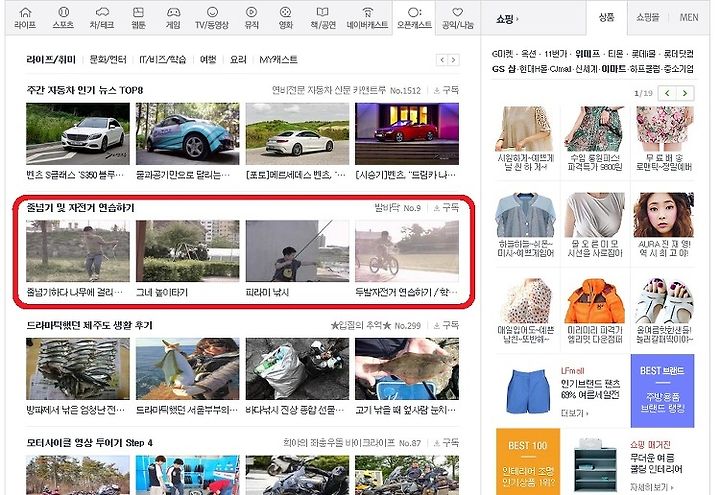Open the BEST 100 인테리어 소품 banner
The image size is (720, 495).
(x=528, y=461)
